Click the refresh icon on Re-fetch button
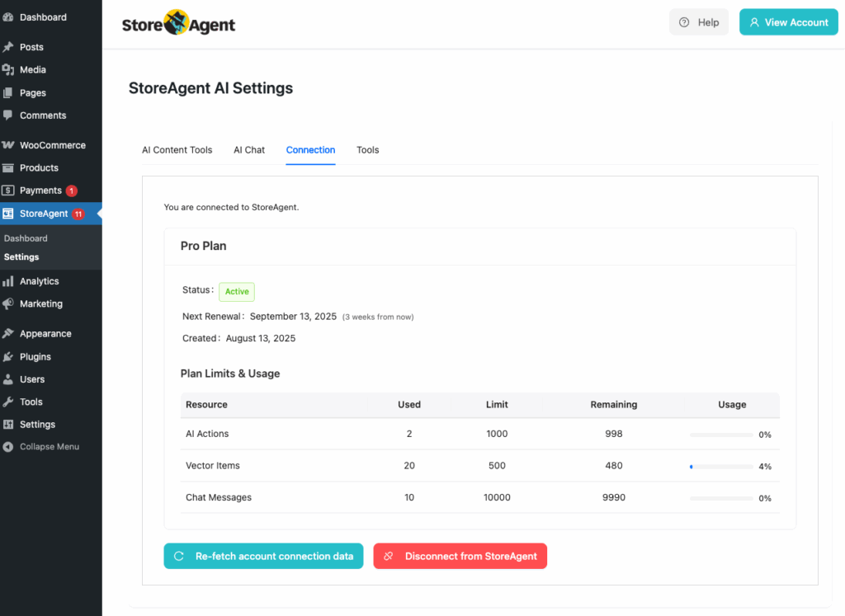The image size is (845, 616). click(x=179, y=557)
